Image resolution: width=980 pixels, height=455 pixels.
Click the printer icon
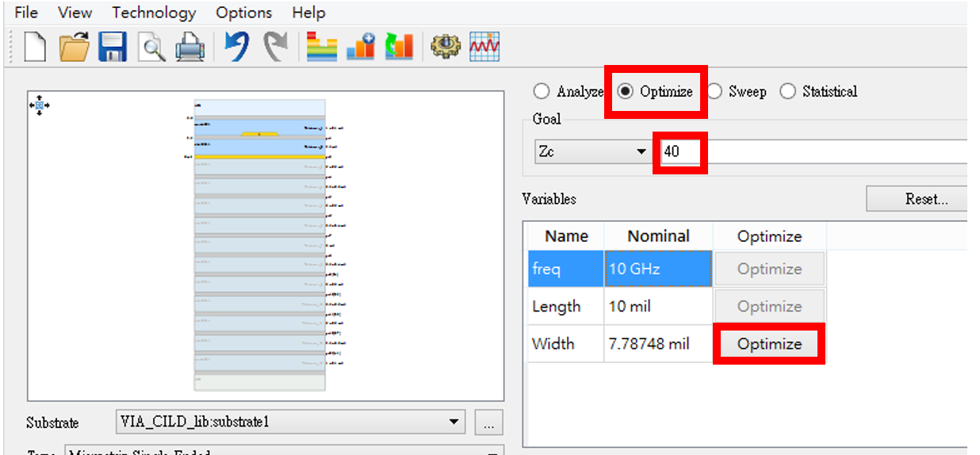pos(190,48)
